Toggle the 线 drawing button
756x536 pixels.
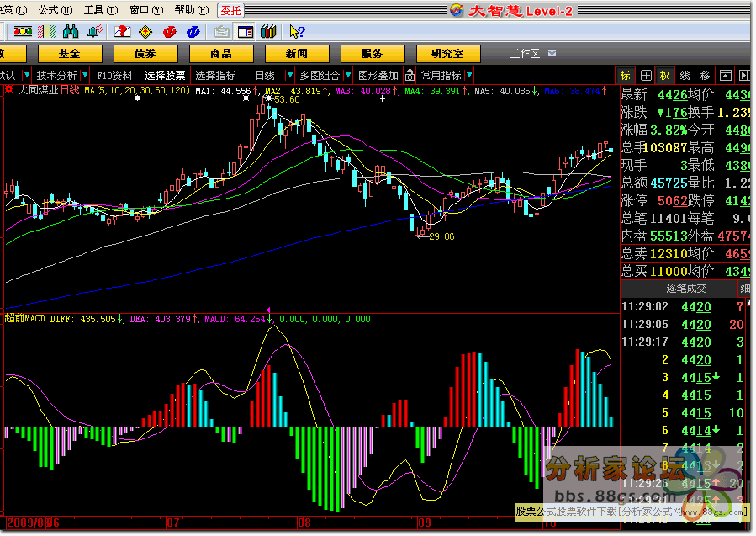[685, 75]
